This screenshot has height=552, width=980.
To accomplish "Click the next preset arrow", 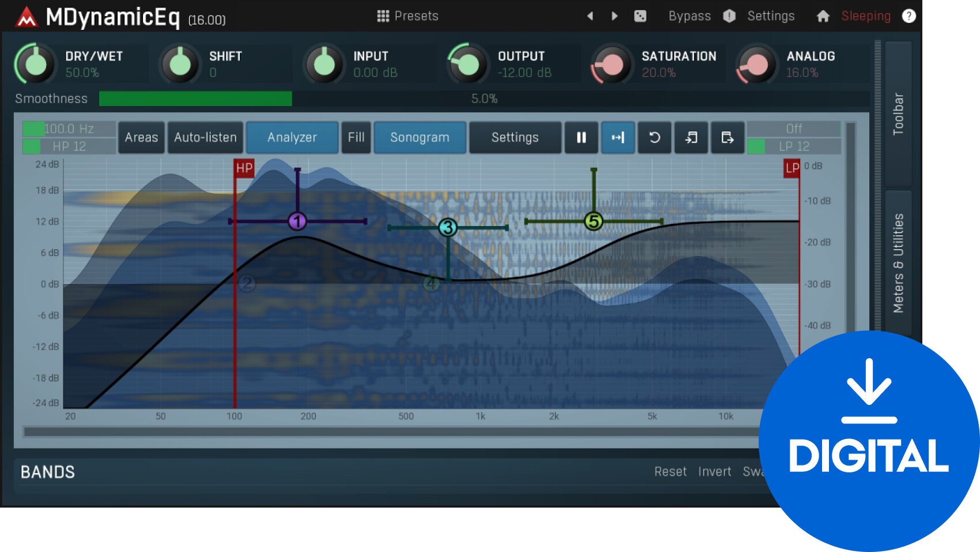I will coord(615,16).
